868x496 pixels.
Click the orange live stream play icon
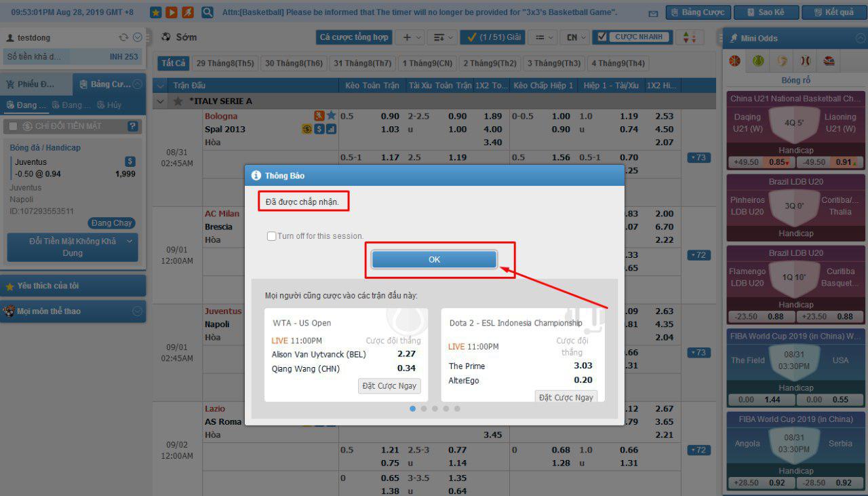[x=172, y=12]
